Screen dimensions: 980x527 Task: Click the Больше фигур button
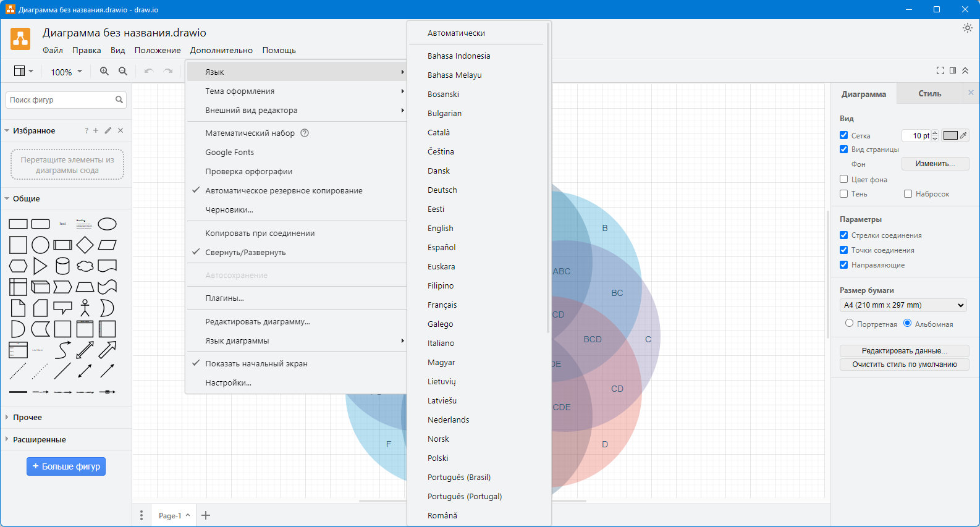click(66, 466)
